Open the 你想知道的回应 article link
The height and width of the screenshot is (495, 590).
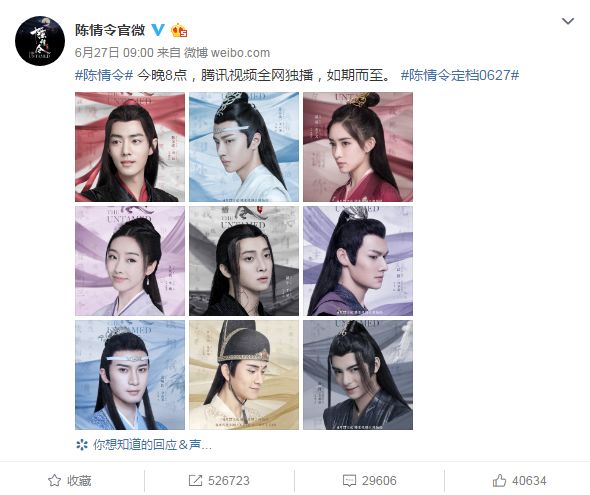tap(152, 445)
